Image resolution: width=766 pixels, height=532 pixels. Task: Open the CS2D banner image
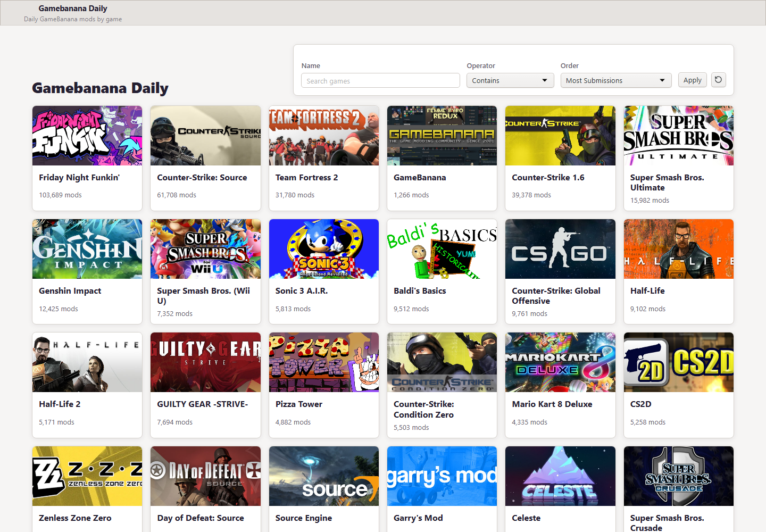coord(679,362)
